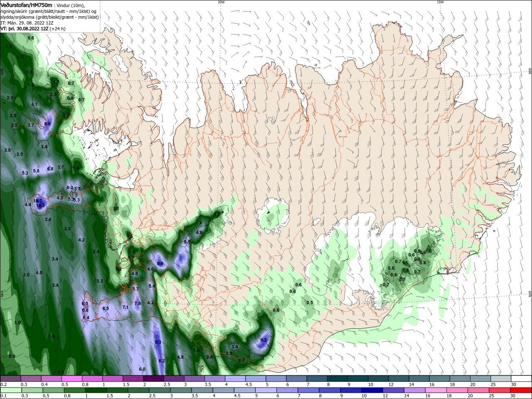Click top legend swatch between 2 and 2.5

point(153,379)
